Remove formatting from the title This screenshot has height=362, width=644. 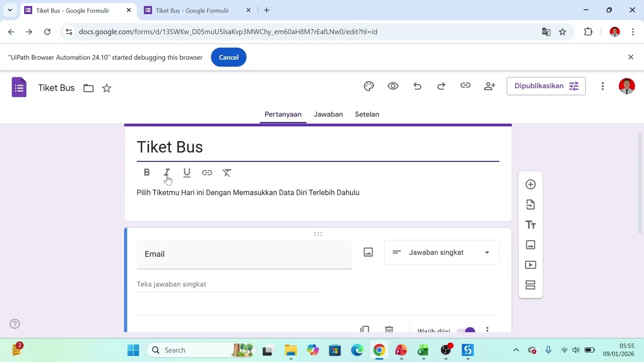pos(227,172)
